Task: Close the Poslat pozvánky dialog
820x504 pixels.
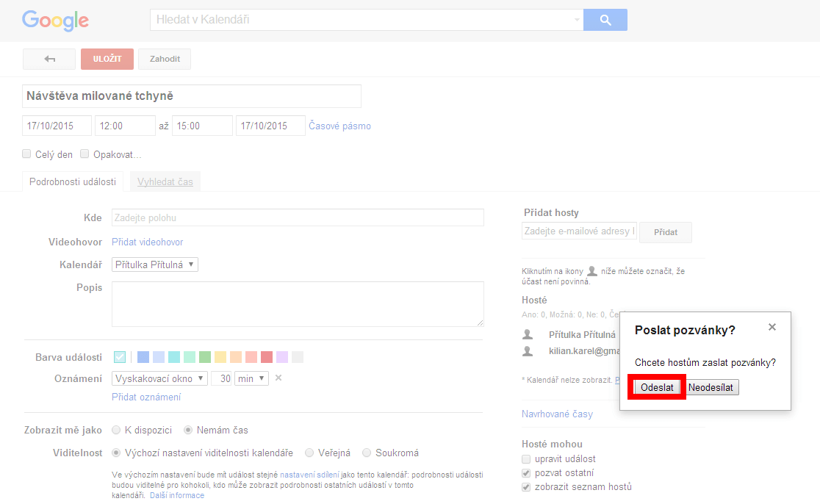Action: (x=772, y=327)
